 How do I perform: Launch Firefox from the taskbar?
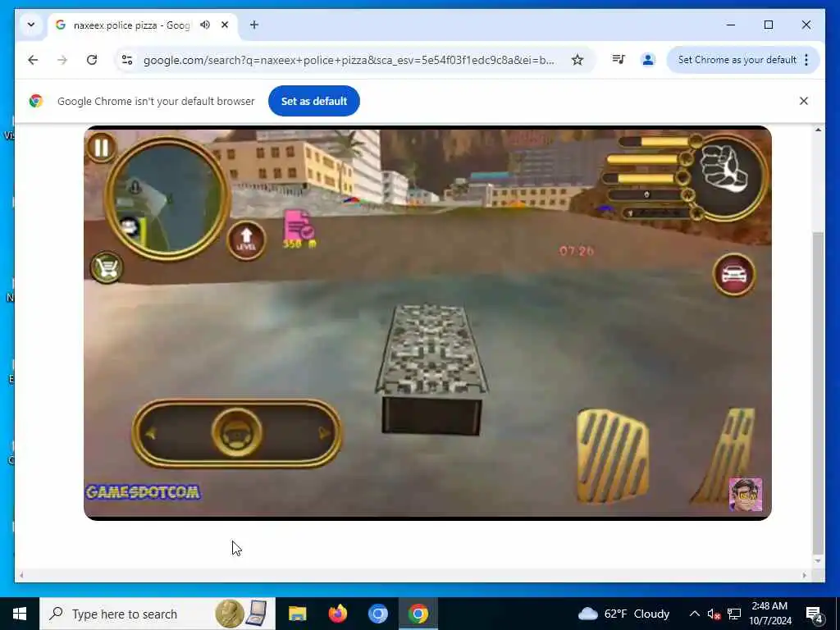[337, 614]
